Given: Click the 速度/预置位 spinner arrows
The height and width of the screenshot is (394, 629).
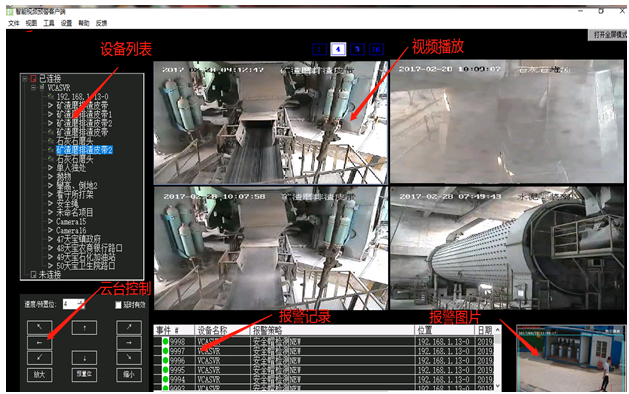Looking at the screenshot, I should pos(81,304).
